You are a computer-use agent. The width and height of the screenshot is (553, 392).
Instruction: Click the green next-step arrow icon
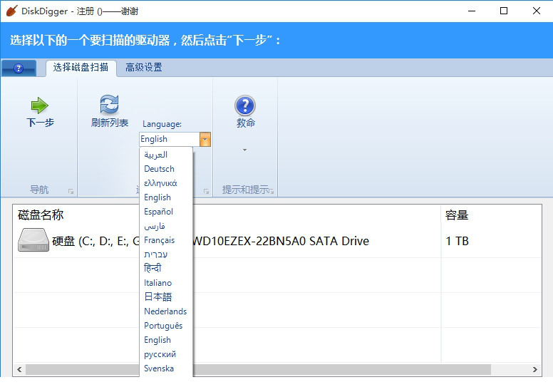click(x=39, y=105)
